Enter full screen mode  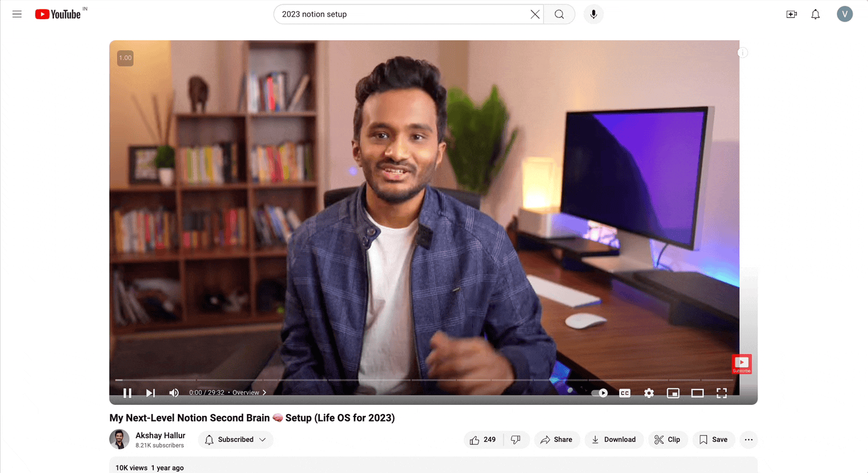pyautogui.click(x=721, y=393)
